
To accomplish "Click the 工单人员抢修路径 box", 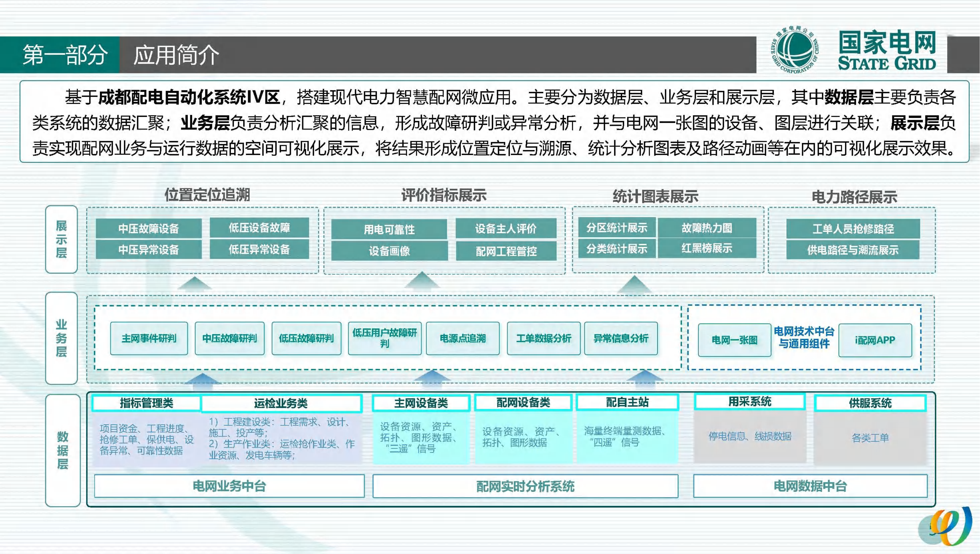I will pyautogui.click(x=853, y=228).
